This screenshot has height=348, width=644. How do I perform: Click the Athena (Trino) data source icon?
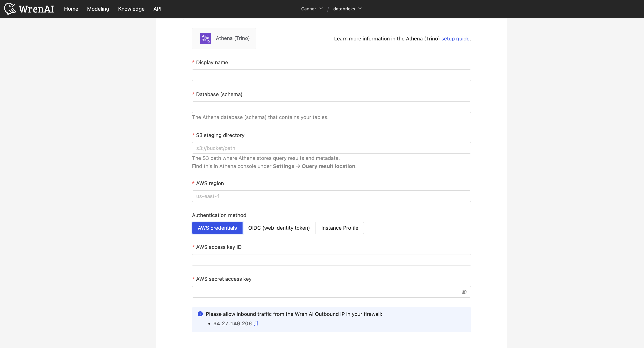tap(205, 38)
